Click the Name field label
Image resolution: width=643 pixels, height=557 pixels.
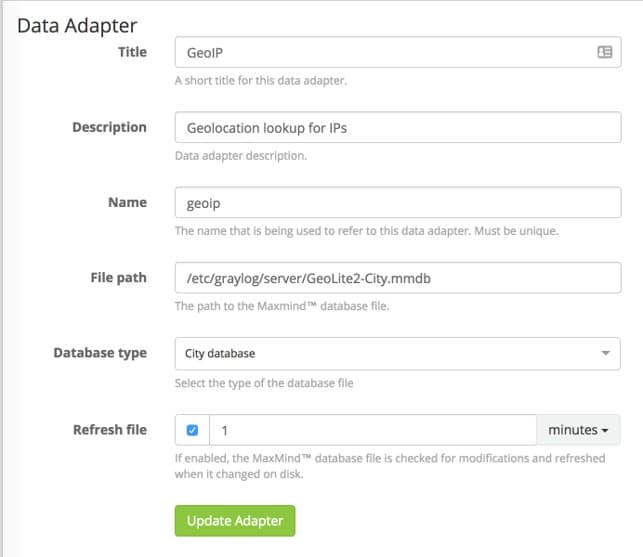tap(127, 202)
